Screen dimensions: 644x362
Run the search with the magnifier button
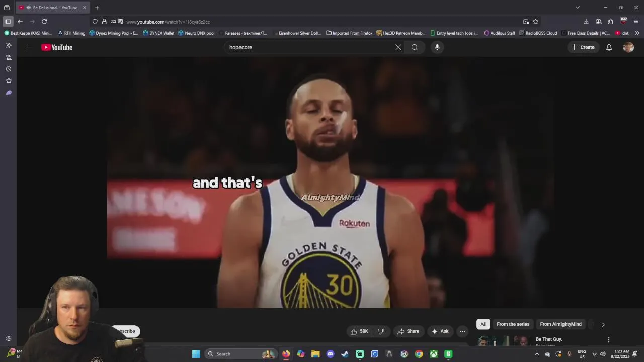point(415,47)
